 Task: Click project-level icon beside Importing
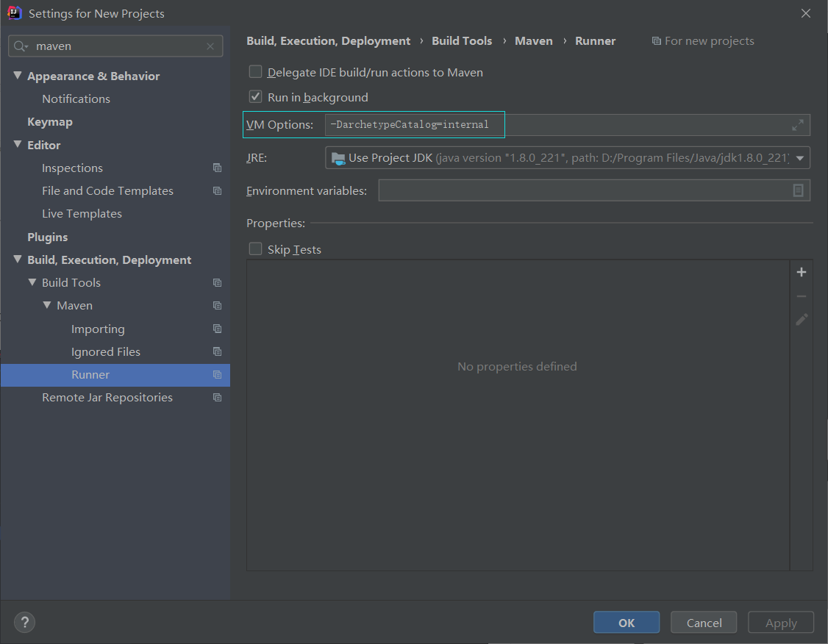[217, 329]
